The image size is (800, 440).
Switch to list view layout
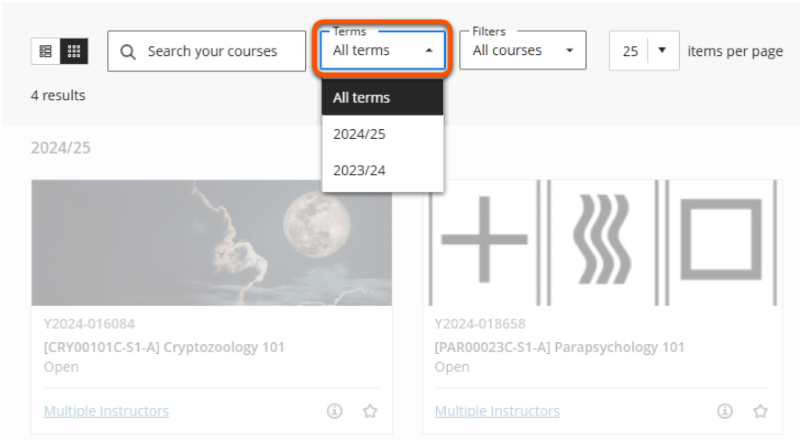tap(46, 51)
